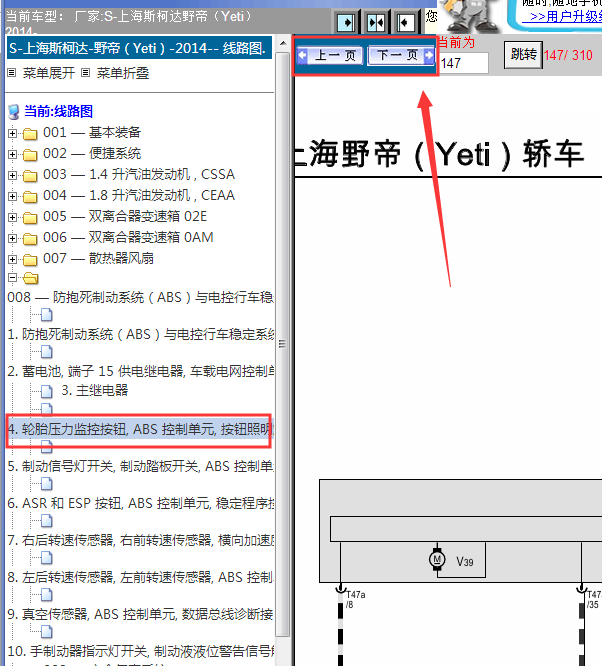Expand the 003 — 1.4 升汽油发动机 folder
The image size is (602, 666).
pos(12,175)
